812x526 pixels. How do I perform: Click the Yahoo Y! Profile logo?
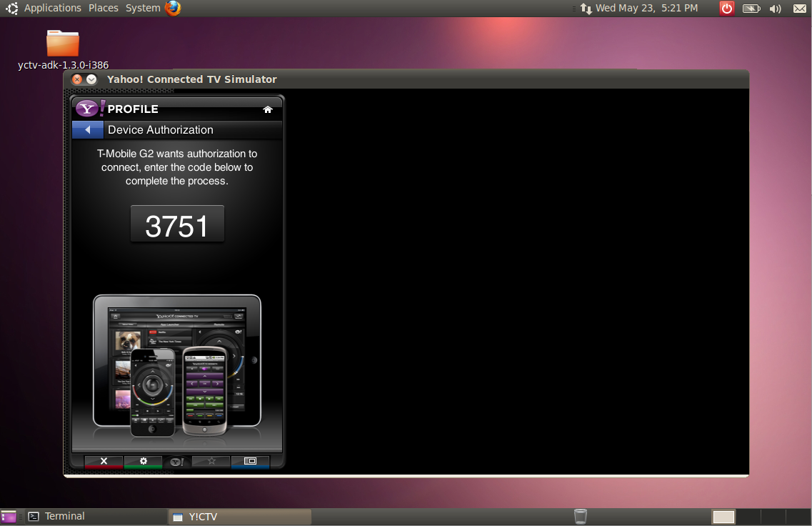[x=91, y=109]
